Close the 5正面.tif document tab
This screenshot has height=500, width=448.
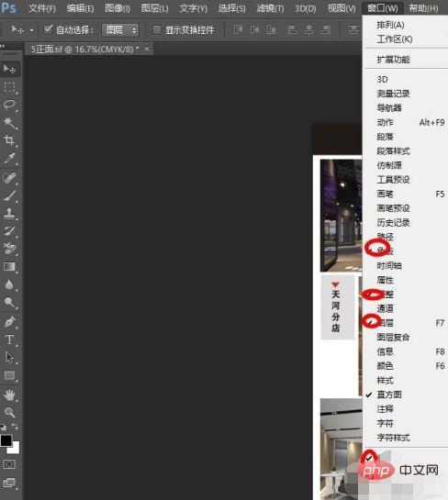(147, 49)
